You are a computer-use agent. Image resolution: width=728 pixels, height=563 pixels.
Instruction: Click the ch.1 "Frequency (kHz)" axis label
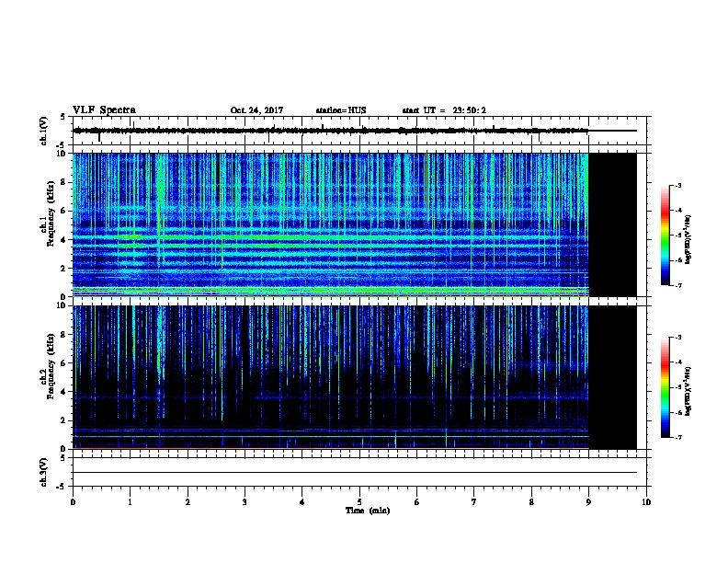point(51,213)
